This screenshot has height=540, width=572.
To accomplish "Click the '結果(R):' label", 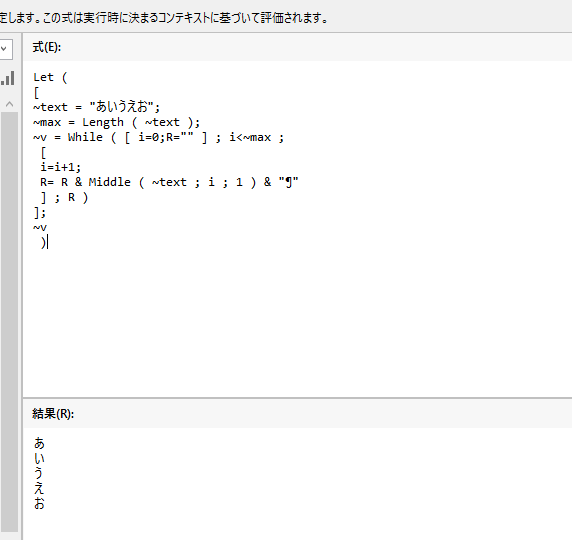I will (53, 414).
